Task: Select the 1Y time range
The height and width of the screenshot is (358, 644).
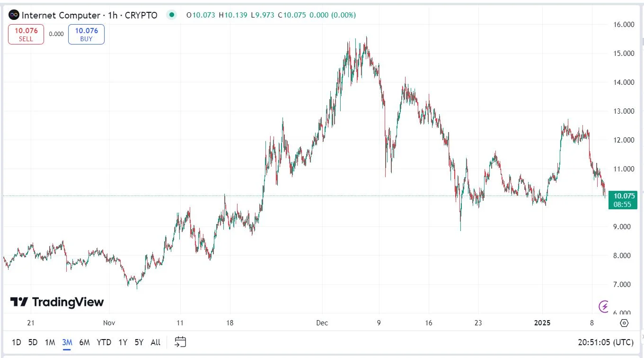Action: coord(123,342)
